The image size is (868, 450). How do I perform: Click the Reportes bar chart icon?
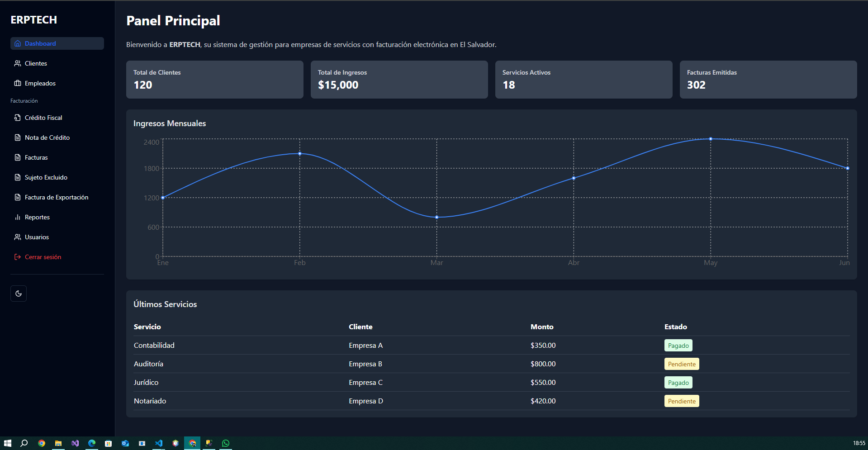tap(18, 217)
